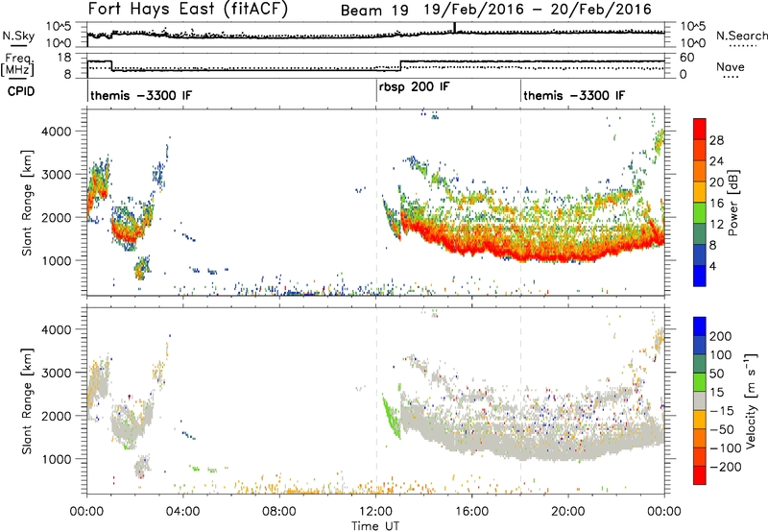
Task: Click the '04:00' time axis tick label
Action: [x=183, y=512]
